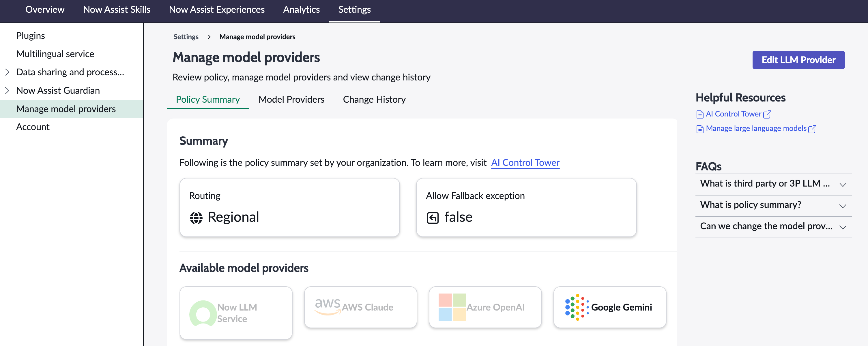Image resolution: width=868 pixels, height=346 pixels.
Task: Click the AWS Claude provider name
Action: click(x=368, y=307)
